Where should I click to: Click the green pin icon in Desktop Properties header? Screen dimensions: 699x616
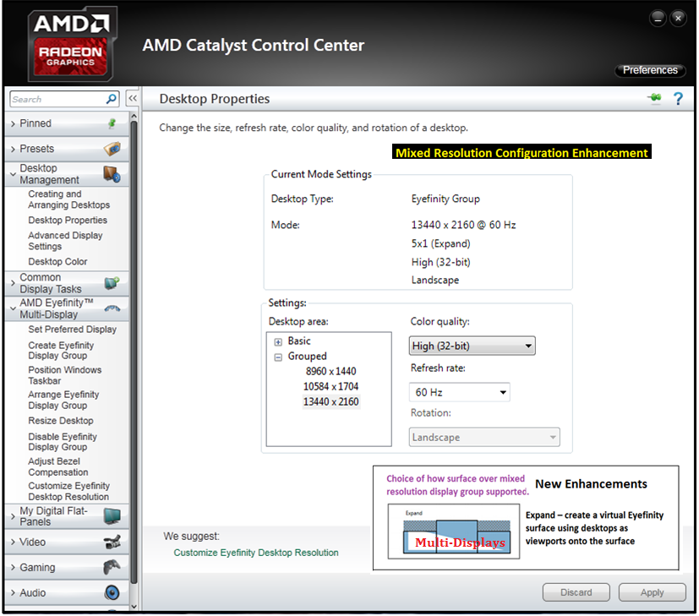pyautogui.click(x=654, y=98)
